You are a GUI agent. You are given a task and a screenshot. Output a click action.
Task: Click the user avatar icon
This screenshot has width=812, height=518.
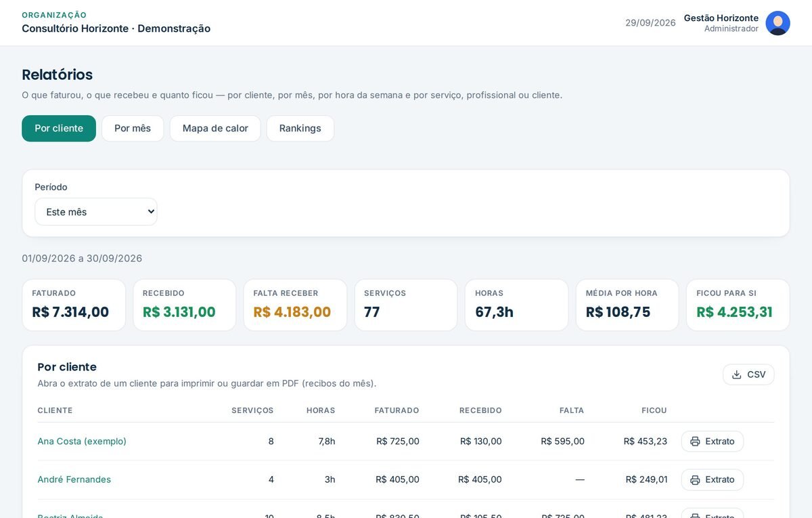(777, 23)
